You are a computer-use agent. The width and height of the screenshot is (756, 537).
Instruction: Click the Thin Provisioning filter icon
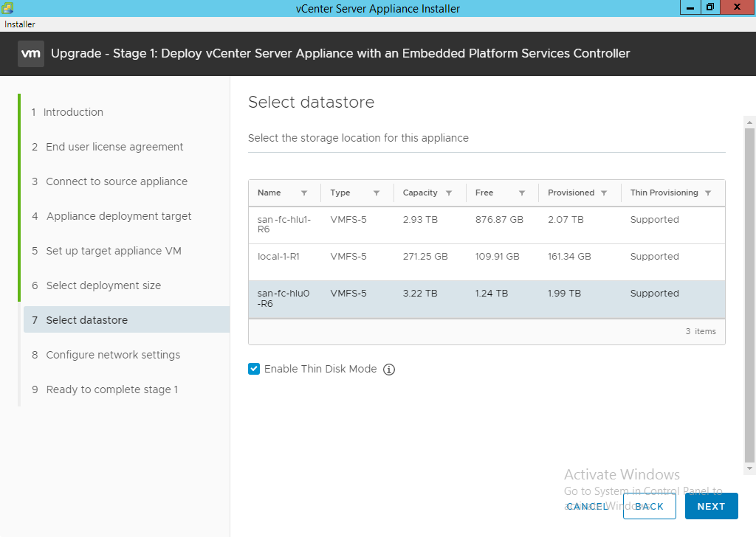click(x=708, y=193)
